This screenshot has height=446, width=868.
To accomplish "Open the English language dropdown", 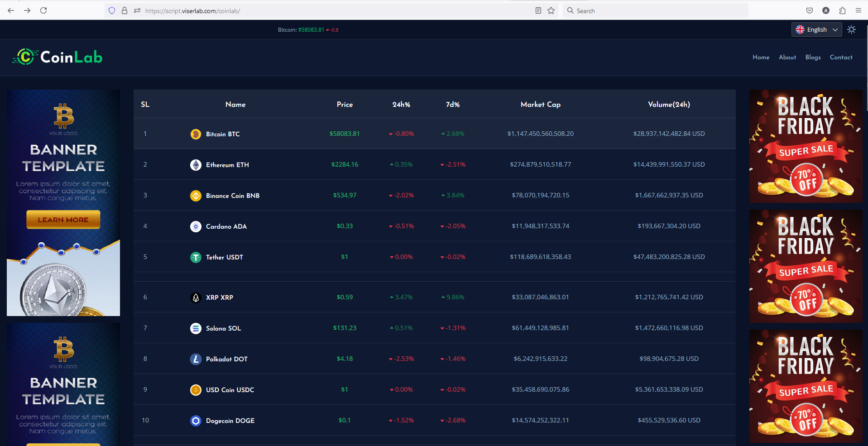I will [817, 29].
